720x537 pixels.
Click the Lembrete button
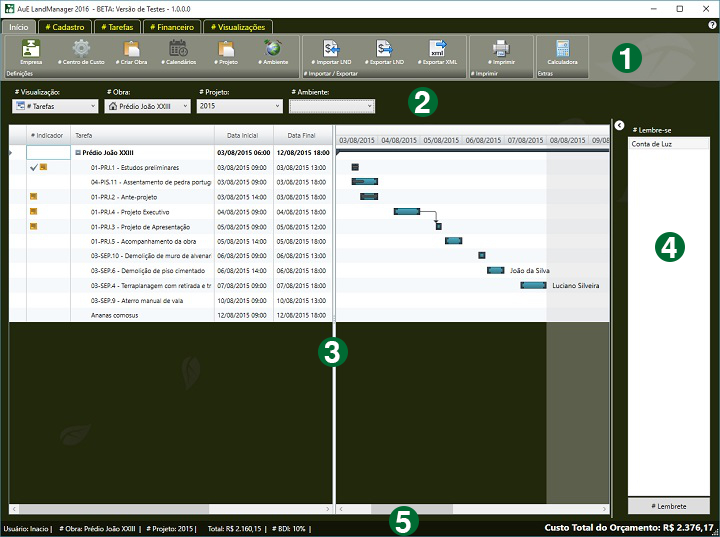(669, 508)
